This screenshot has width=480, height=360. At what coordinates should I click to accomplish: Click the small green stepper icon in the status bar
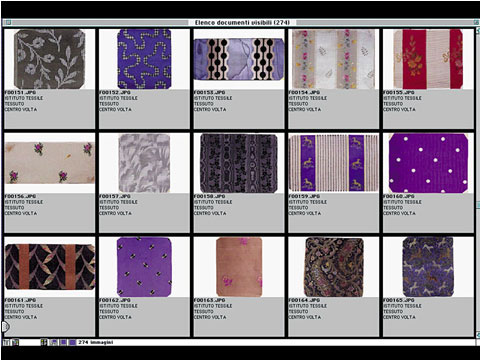pyautogui.click(x=43, y=342)
